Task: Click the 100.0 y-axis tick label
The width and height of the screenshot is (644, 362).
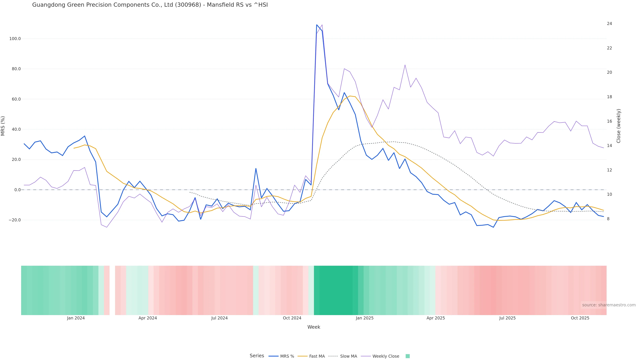Action: point(15,39)
